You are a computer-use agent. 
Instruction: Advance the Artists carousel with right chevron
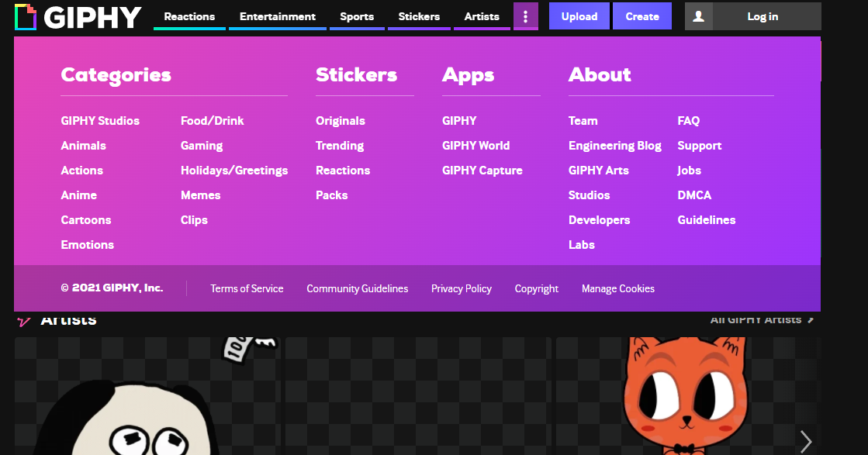pos(806,441)
